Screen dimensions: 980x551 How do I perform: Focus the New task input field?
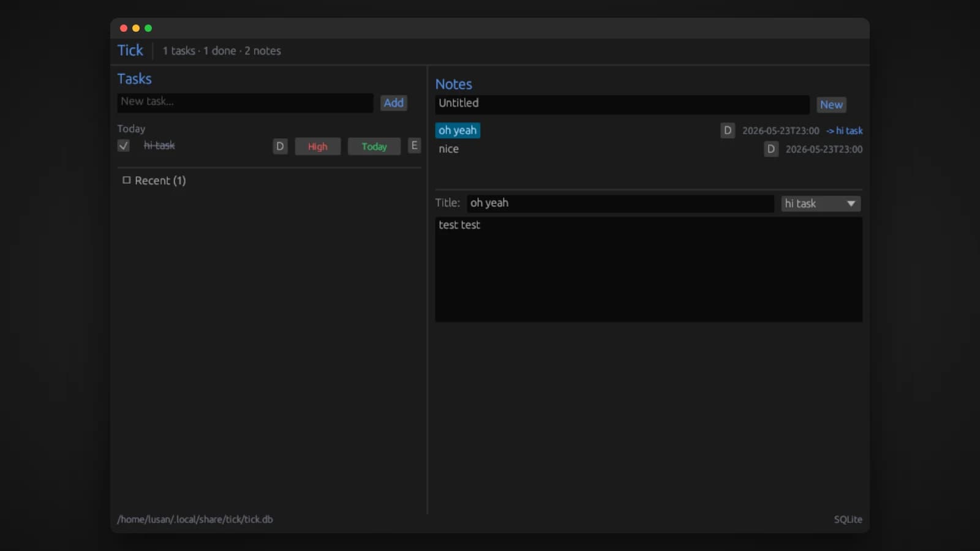[245, 102]
